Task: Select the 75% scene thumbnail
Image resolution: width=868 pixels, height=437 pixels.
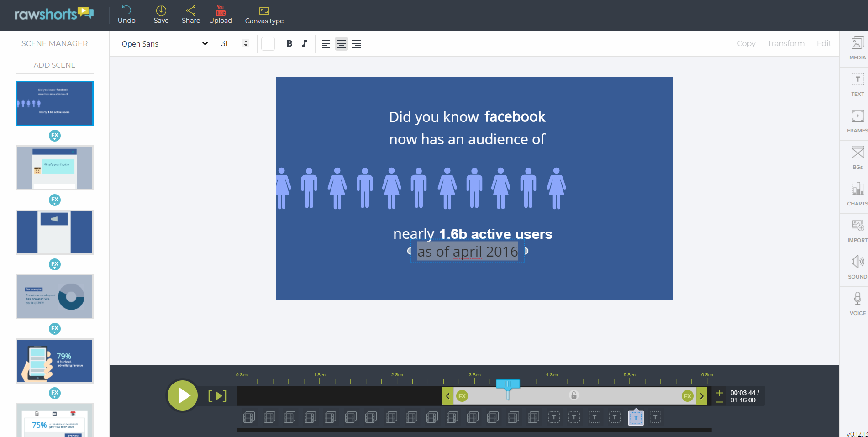Action: pyautogui.click(x=55, y=420)
